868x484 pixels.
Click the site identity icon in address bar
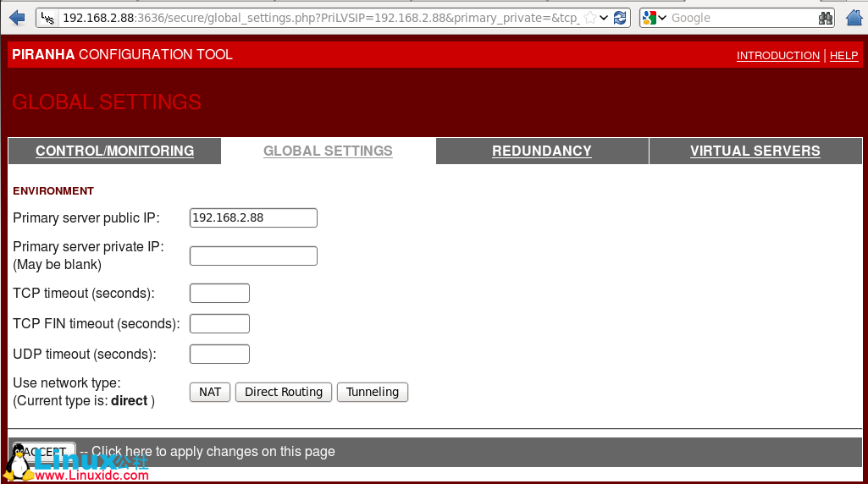coord(50,18)
